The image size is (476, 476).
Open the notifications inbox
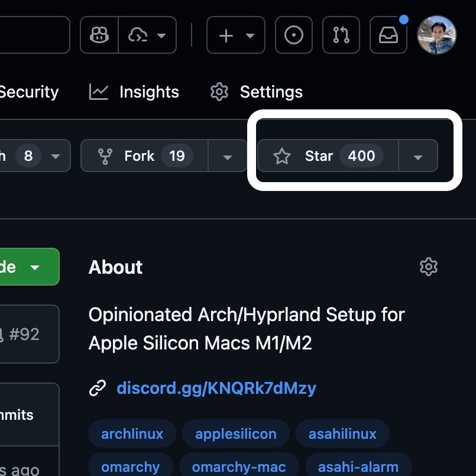click(x=388, y=35)
